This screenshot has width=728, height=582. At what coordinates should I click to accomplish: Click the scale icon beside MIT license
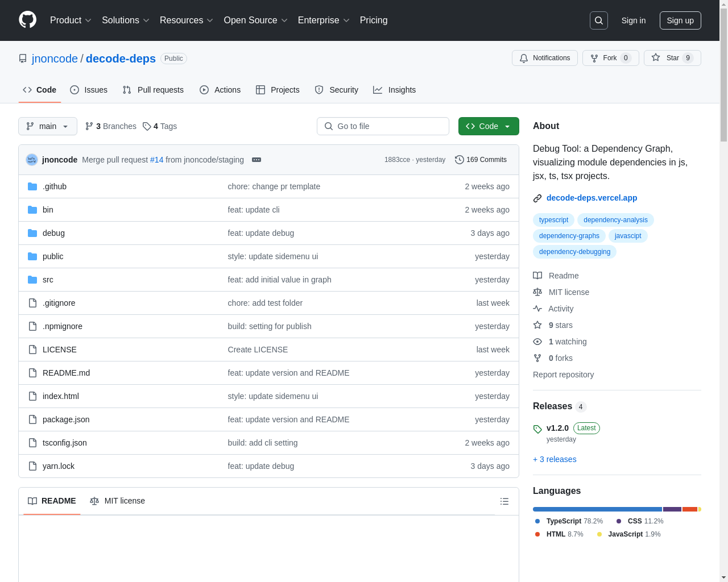pyautogui.click(x=537, y=292)
